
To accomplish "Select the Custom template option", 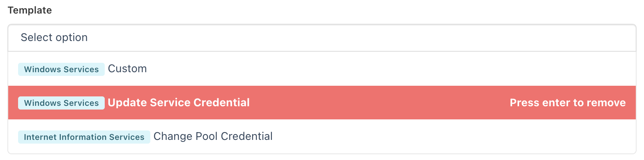I will pos(322,69).
